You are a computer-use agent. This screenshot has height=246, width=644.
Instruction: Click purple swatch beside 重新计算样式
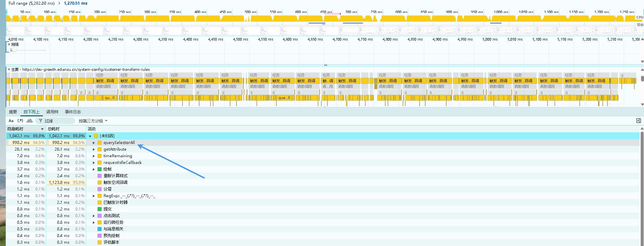pyautogui.click(x=100, y=176)
